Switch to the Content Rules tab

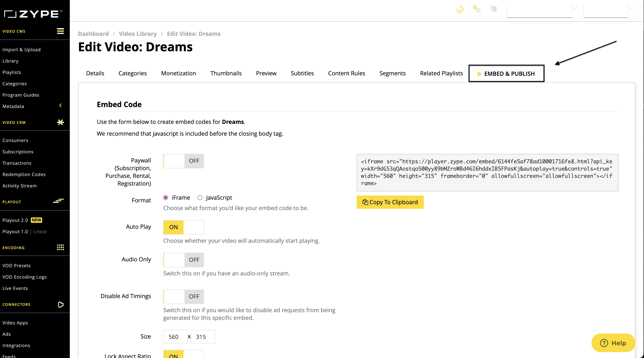point(346,73)
